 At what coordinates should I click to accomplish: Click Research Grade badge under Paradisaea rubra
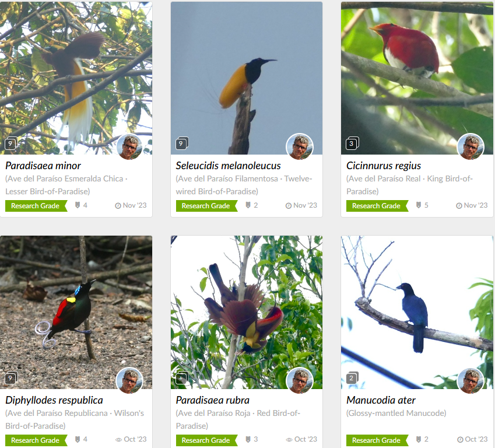[x=207, y=440]
